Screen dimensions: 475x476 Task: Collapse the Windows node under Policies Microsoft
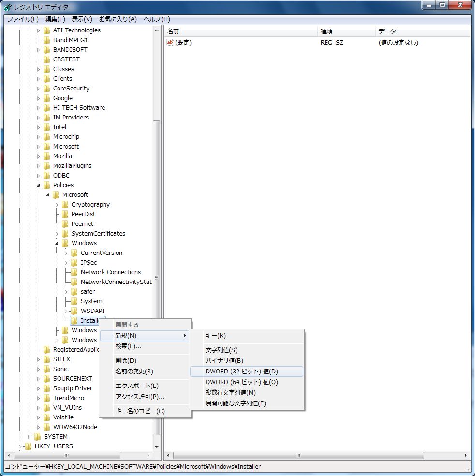[57, 243]
